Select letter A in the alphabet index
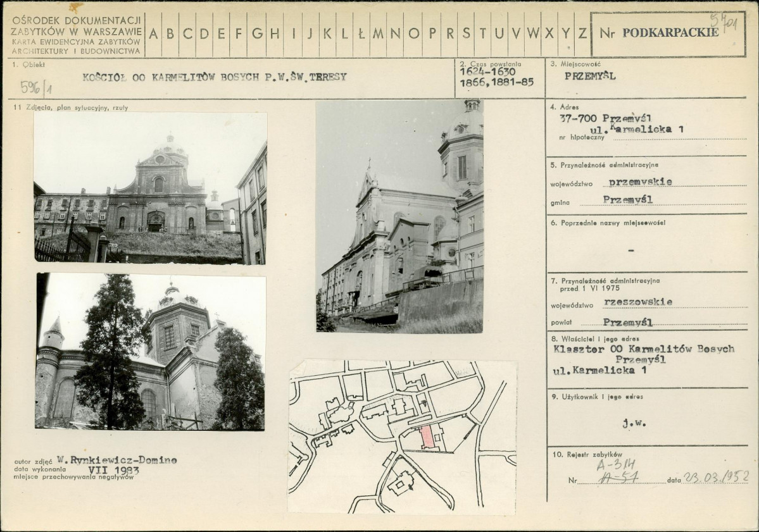 (x=154, y=34)
